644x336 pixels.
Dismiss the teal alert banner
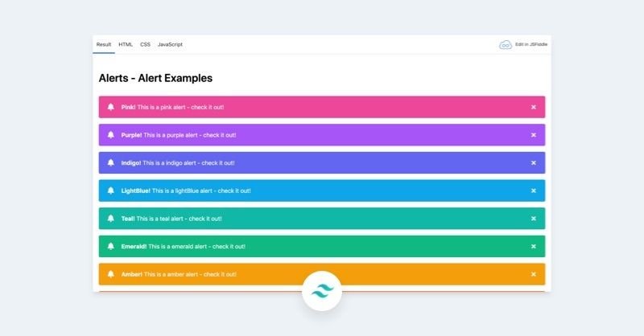click(x=534, y=219)
